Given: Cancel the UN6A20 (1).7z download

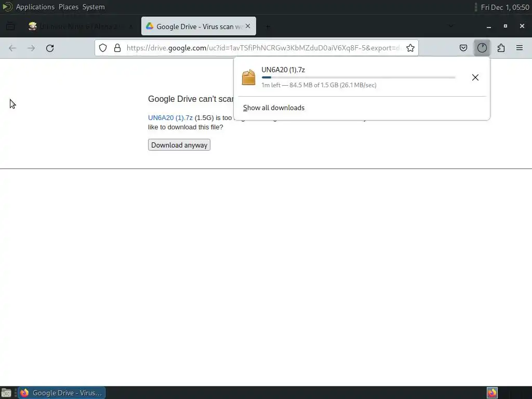Looking at the screenshot, I should (475, 77).
